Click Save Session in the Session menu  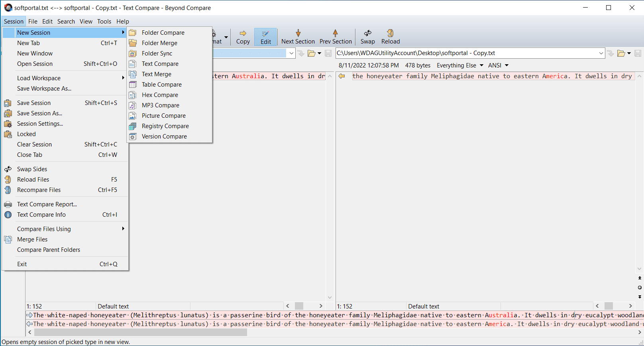coord(65,103)
